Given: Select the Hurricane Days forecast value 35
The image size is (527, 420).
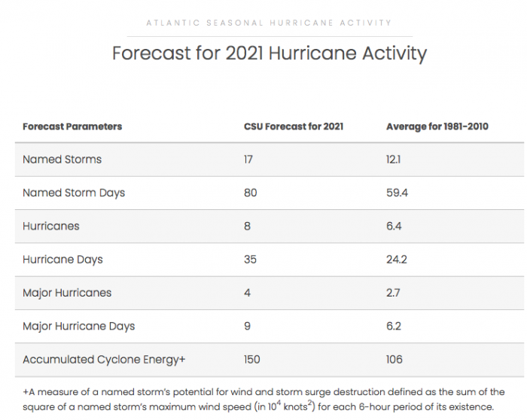Looking at the screenshot, I should pyautogui.click(x=251, y=260).
